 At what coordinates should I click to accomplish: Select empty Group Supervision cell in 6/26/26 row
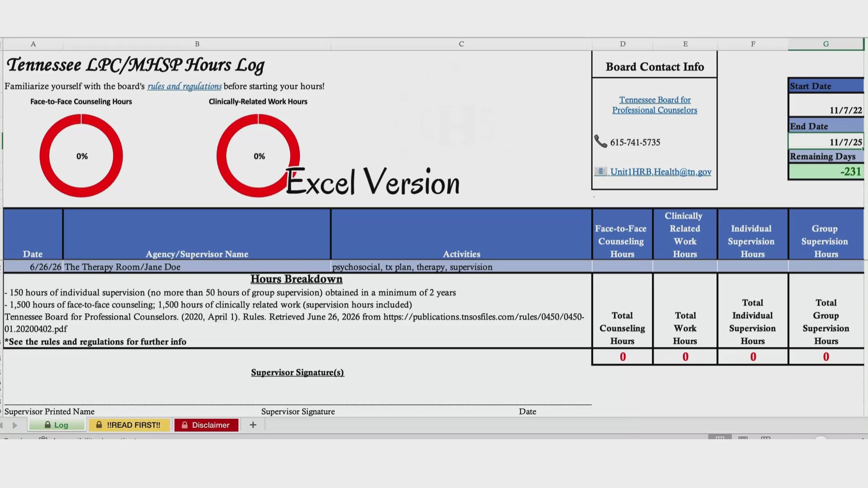coord(826,267)
